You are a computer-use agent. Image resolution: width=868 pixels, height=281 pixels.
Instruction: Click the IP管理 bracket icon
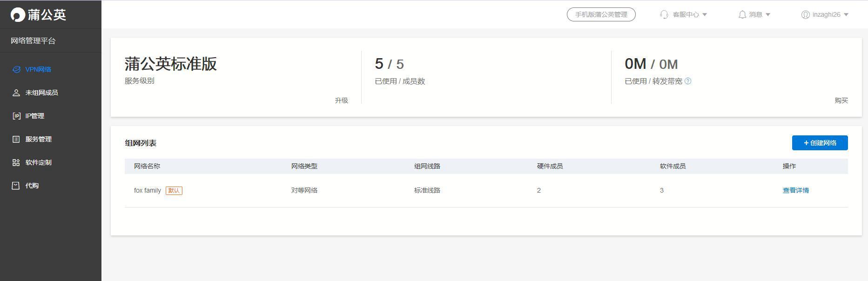(16, 116)
